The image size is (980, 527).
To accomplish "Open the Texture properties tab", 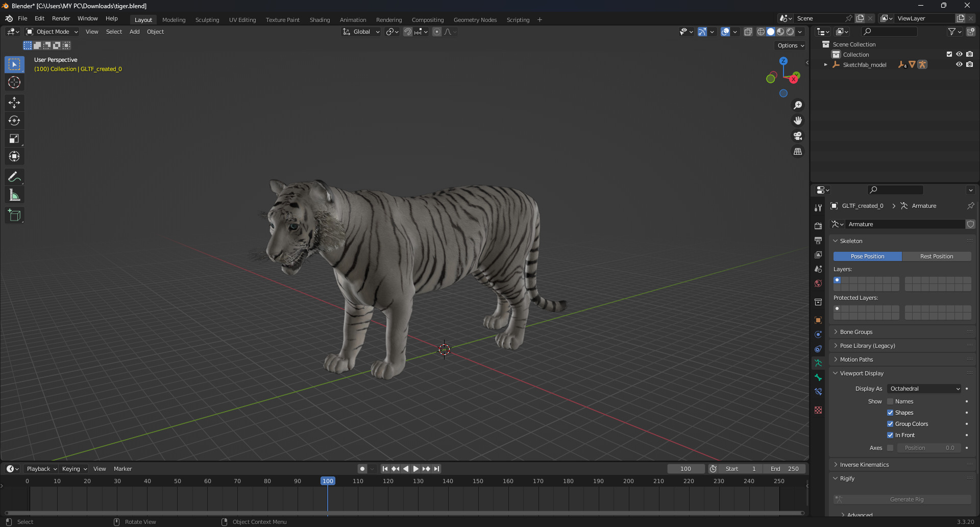I will coord(818,410).
